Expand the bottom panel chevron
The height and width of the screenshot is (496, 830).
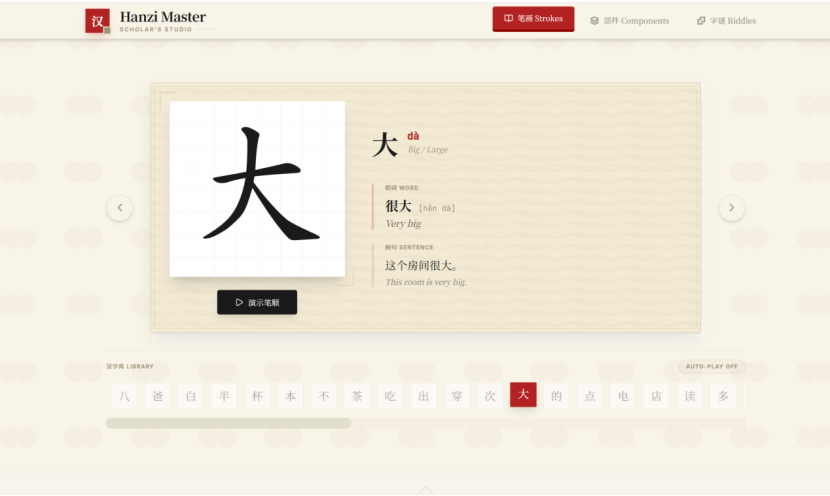425,491
